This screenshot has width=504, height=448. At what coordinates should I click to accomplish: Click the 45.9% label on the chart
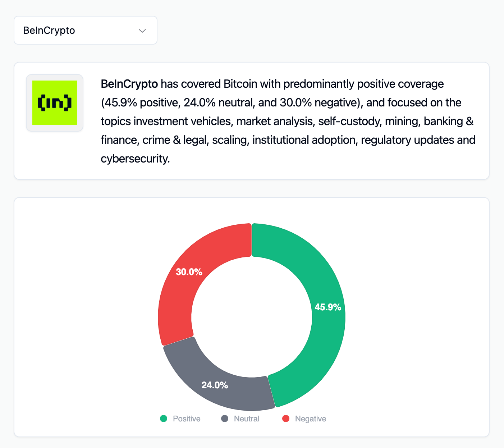[x=328, y=307]
